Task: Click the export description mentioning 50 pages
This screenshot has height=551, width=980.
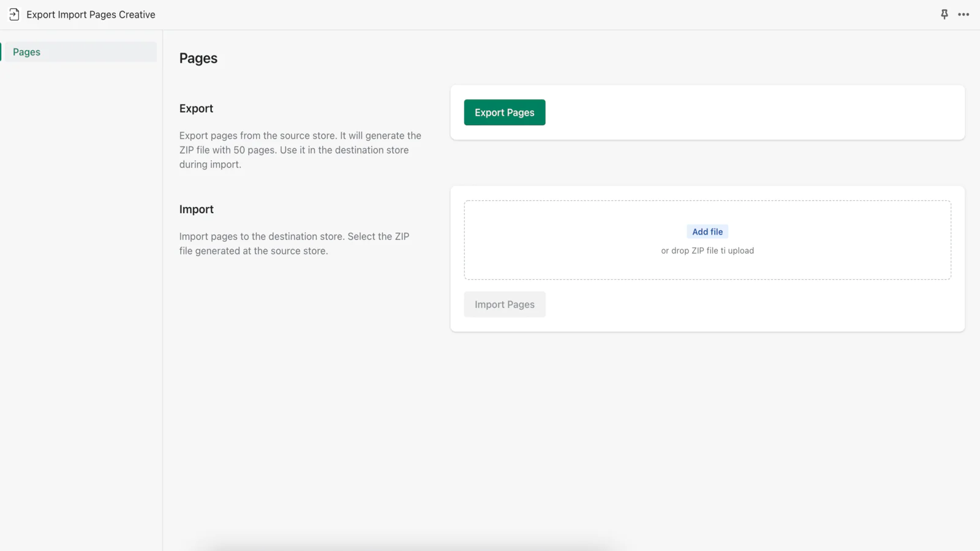Action: click(300, 150)
